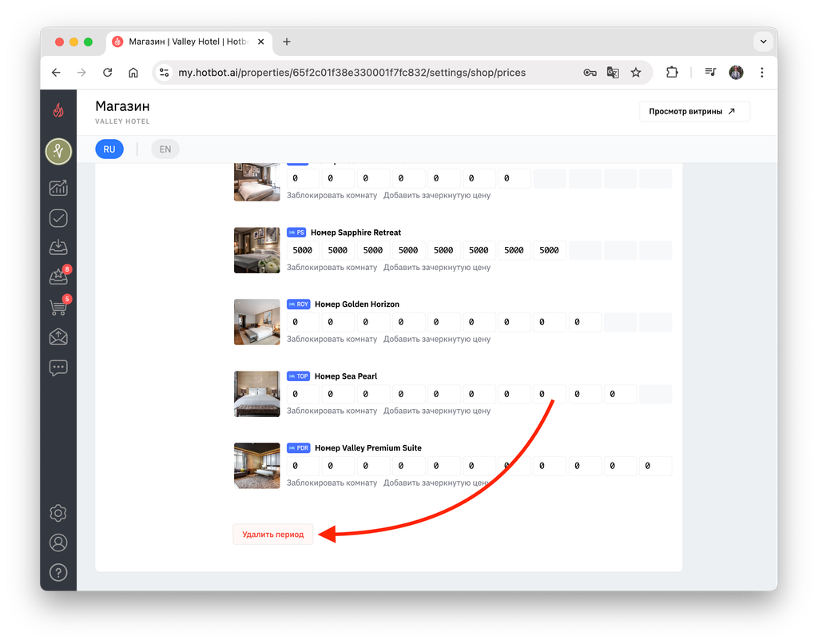Click the Номер Sapphire Retreat title
The width and height of the screenshot is (818, 644).
pos(355,233)
